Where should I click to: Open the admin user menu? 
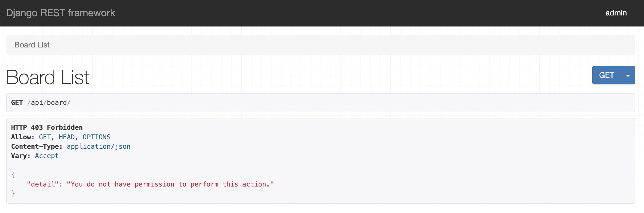(x=616, y=13)
